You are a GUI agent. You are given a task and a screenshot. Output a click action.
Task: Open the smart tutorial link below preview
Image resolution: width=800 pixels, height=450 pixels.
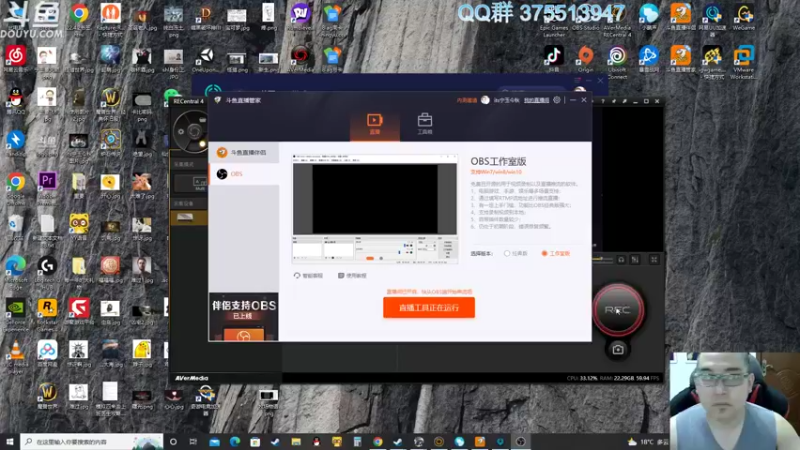pyautogui.click(x=308, y=276)
